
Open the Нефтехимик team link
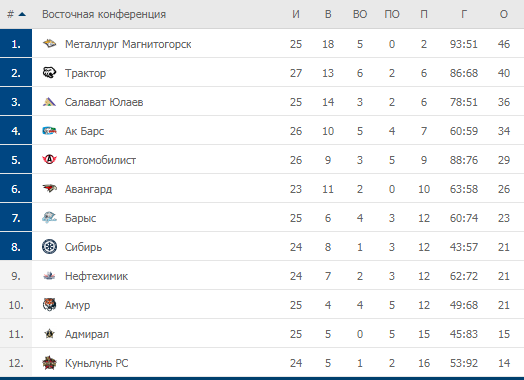pos(96,276)
